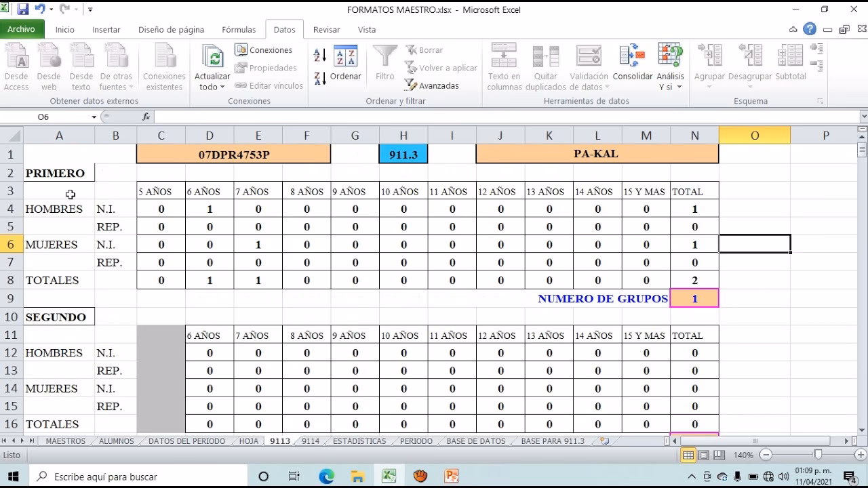Viewport: 868px width, 488px height.
Task: Click the Filtro icon
Action: [x=384, y=64]
